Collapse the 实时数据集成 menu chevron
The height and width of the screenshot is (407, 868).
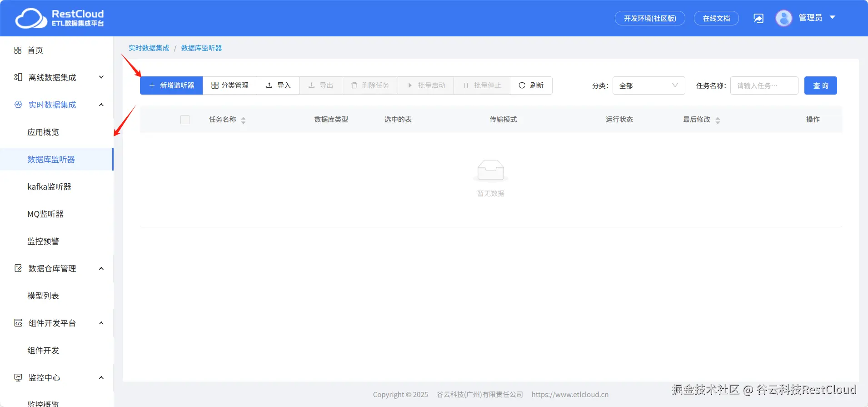pos(101,105)
